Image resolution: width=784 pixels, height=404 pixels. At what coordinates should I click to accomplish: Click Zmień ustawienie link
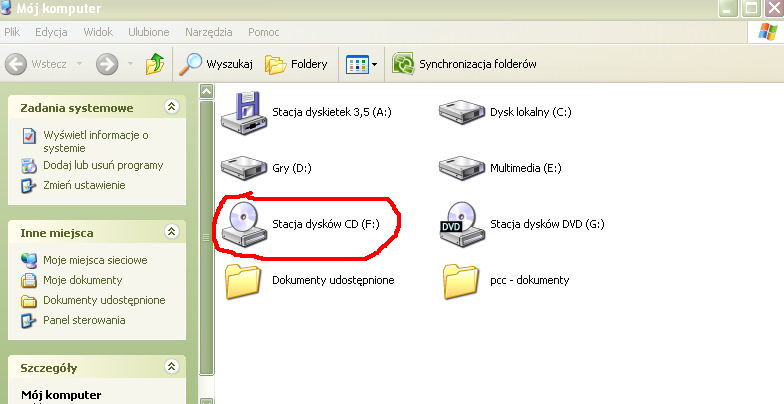click(84, 185)
